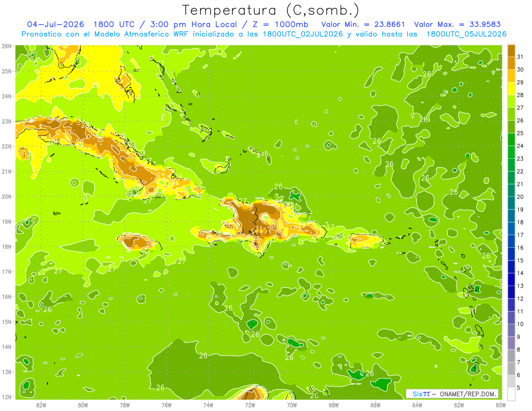Click the dark brown legend swatch above 31
The height and width of the screenshot is (411, 532).
point(511,50)
